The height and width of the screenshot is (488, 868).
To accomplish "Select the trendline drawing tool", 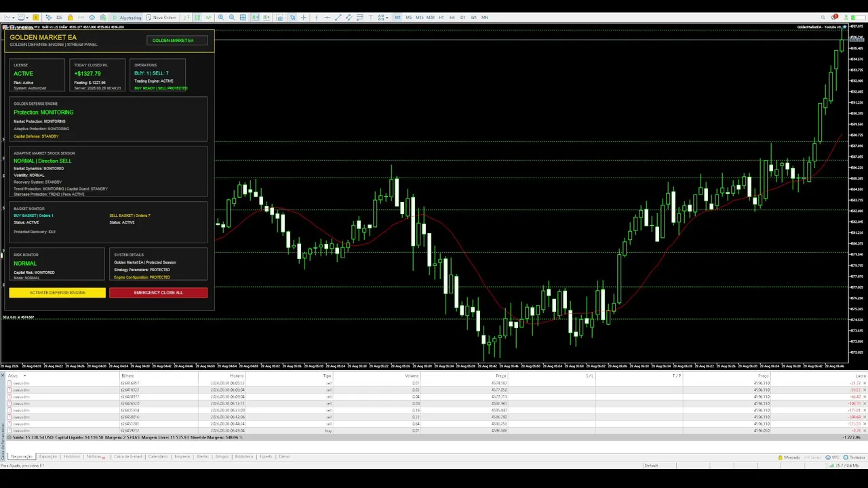I will (338, 17).
